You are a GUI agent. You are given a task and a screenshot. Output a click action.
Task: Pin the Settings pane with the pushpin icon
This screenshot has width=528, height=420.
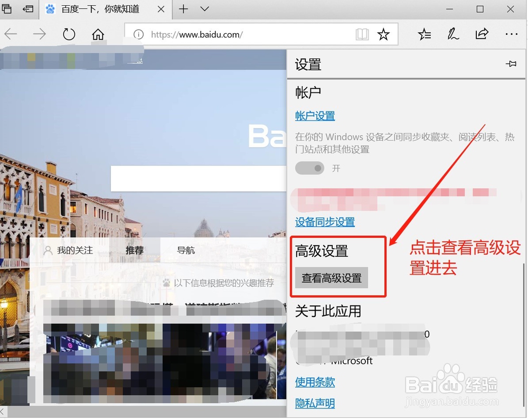[x=511, y=63]
